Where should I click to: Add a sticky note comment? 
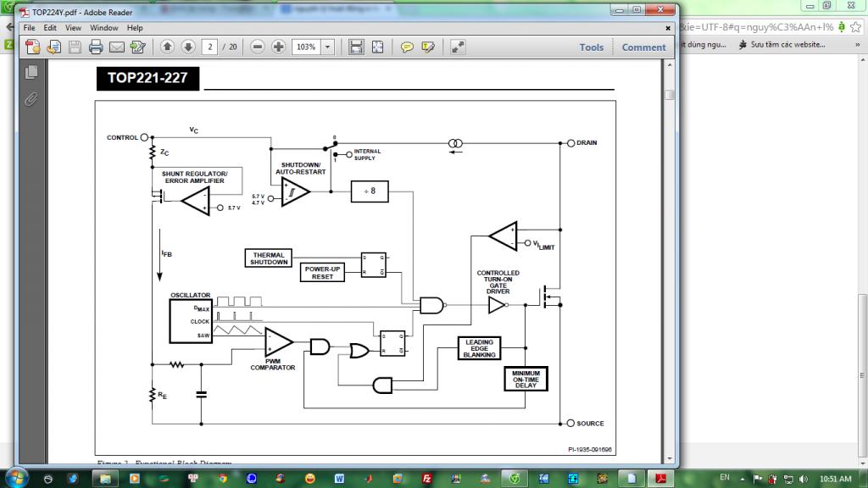407,47
